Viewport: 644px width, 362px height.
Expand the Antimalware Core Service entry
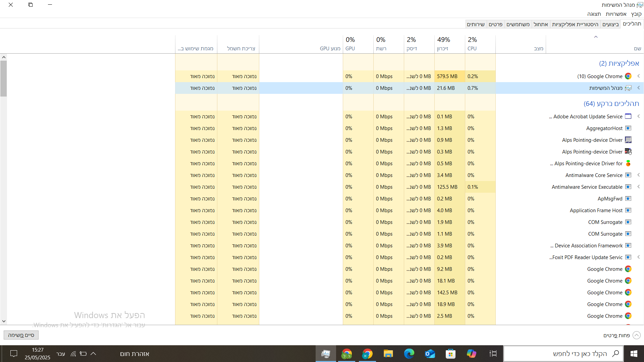(x=639, y=175)
